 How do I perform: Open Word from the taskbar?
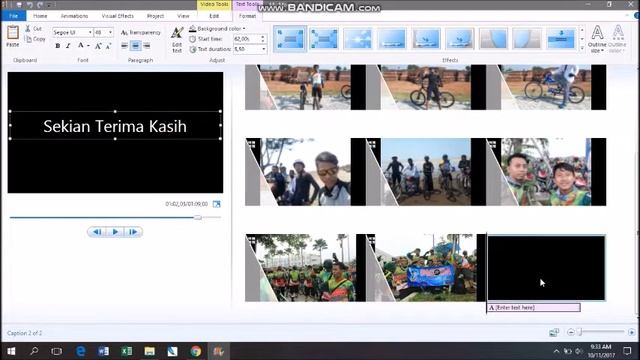click(103, 351)
